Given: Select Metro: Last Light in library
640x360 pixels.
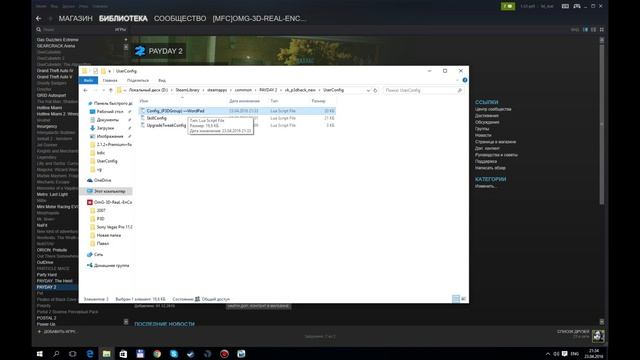Looking at the screenshot, I should (52, 194).
